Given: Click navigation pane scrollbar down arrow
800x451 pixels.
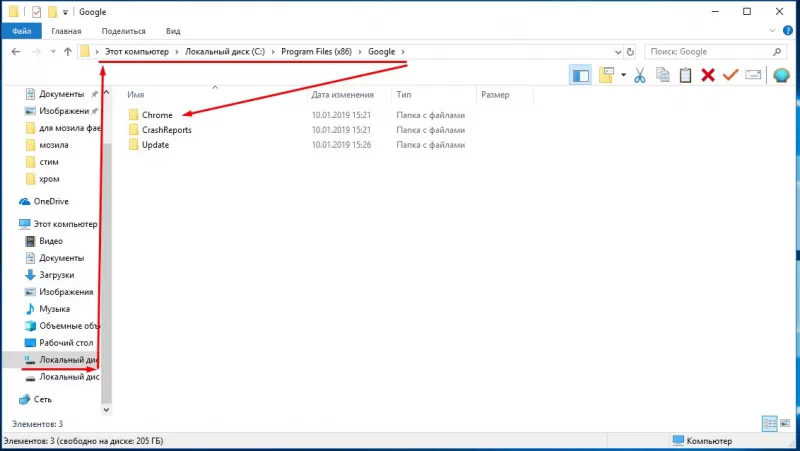Looking at the screenshot, I should pos(106,409).
